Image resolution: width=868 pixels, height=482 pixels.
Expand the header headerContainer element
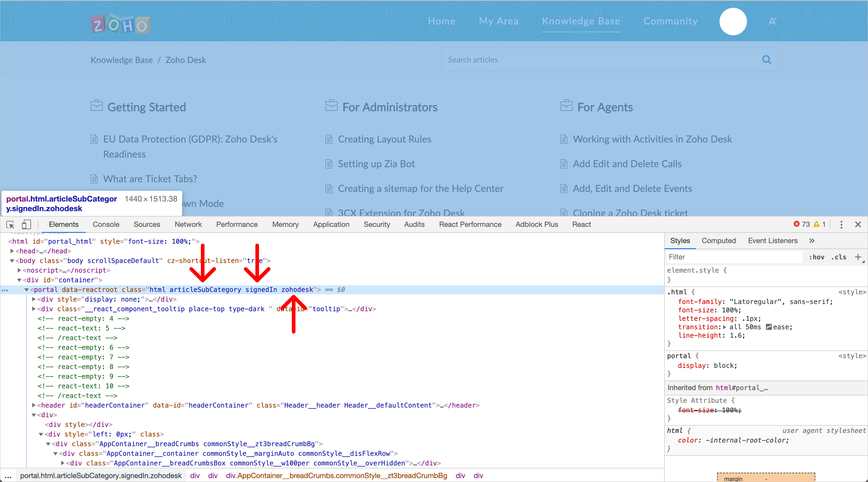(34, 405)
